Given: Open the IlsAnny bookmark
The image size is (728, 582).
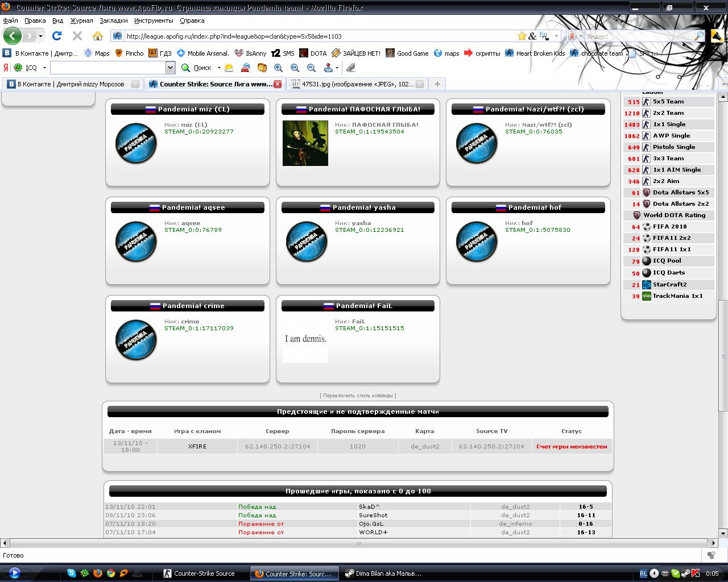Looking at the screenshot, I should coord(250,53).
